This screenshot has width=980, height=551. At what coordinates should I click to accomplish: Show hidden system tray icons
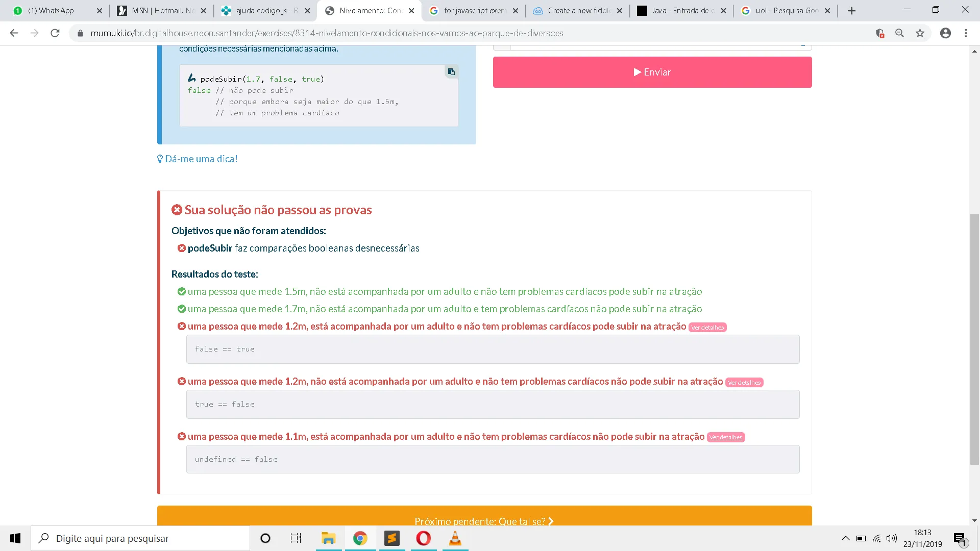(845, 538)
